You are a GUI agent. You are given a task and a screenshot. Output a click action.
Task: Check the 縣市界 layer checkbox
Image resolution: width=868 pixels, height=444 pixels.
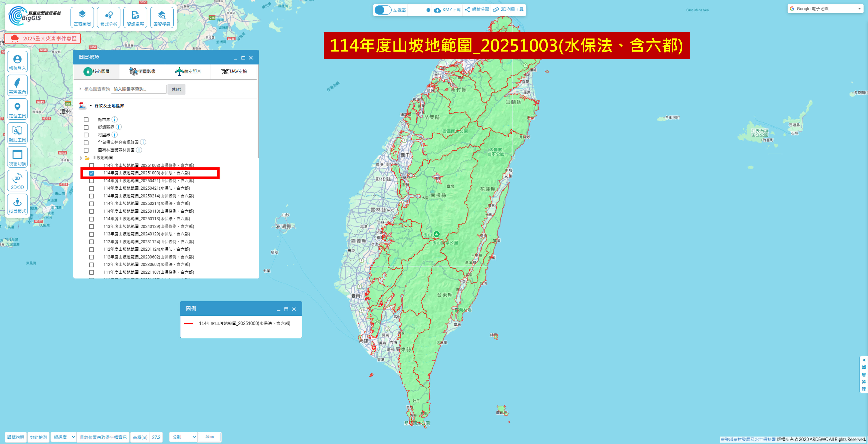point(86,120)
